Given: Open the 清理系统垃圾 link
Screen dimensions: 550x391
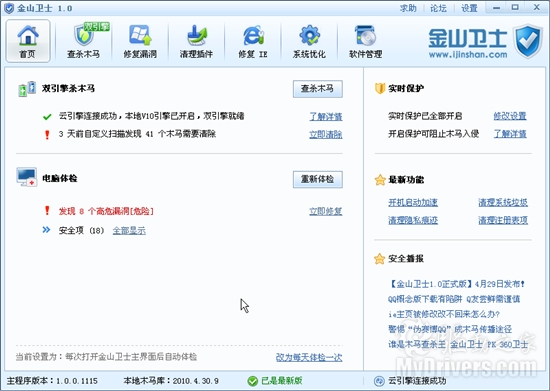Looking at the screenshot, I should click(x=503, y=202).
